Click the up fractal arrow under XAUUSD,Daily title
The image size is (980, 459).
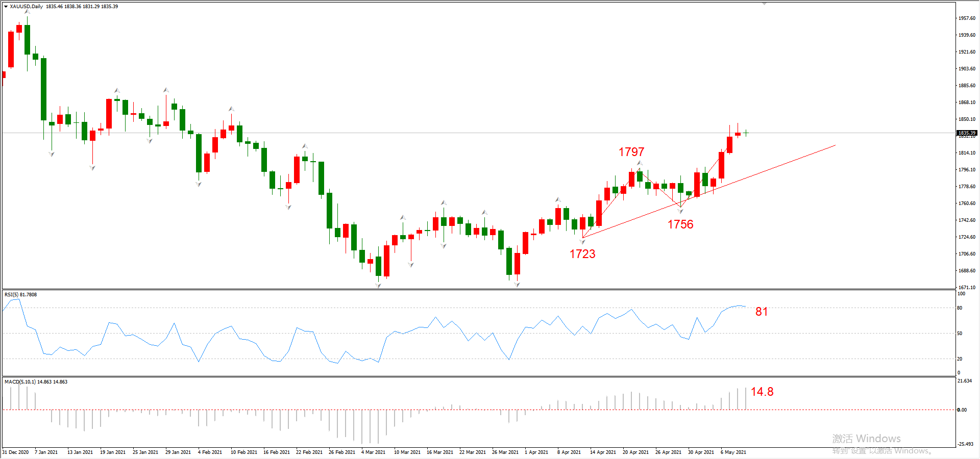point(27,12)
